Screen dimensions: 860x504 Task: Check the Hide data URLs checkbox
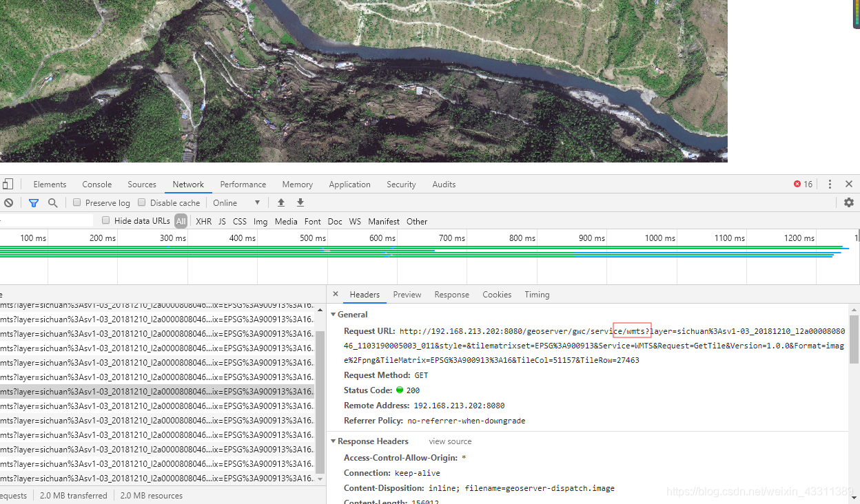pos(106,221)
